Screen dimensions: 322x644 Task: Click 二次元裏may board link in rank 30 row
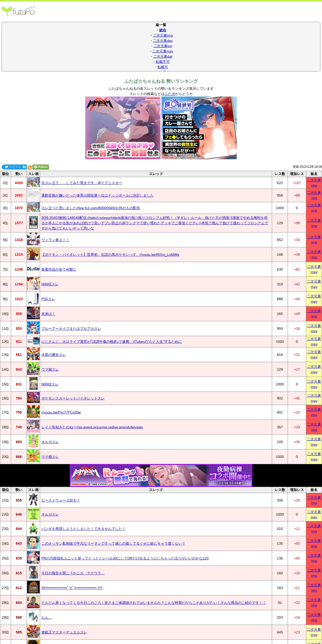pyautogui.click(x=314, y=632)
